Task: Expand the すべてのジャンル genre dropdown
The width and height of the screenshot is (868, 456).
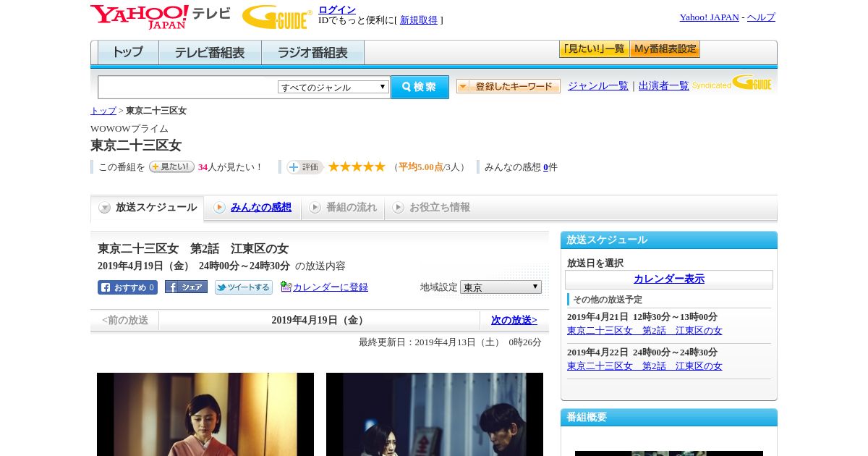Action: coord(333,87)
